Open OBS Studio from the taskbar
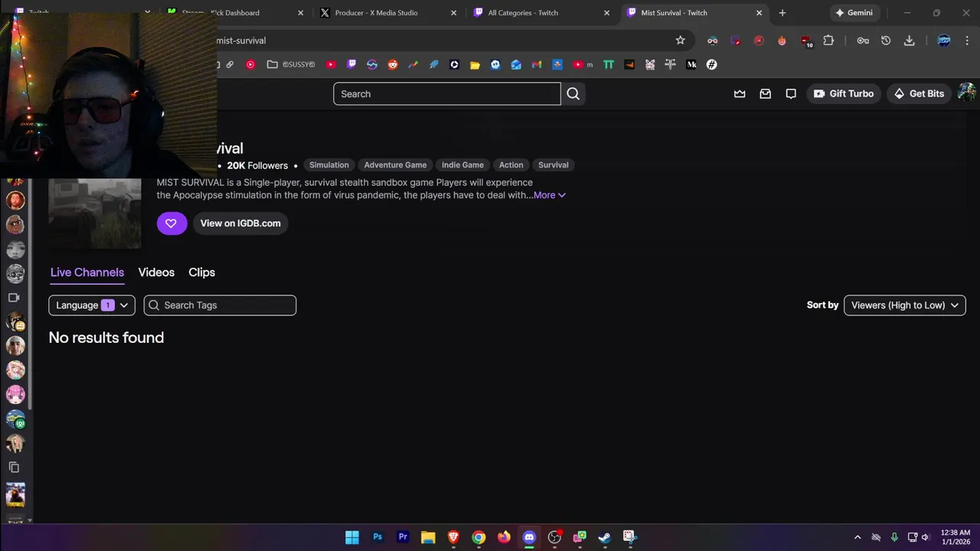This screenshot has width=980, height=551. [554, 537]
